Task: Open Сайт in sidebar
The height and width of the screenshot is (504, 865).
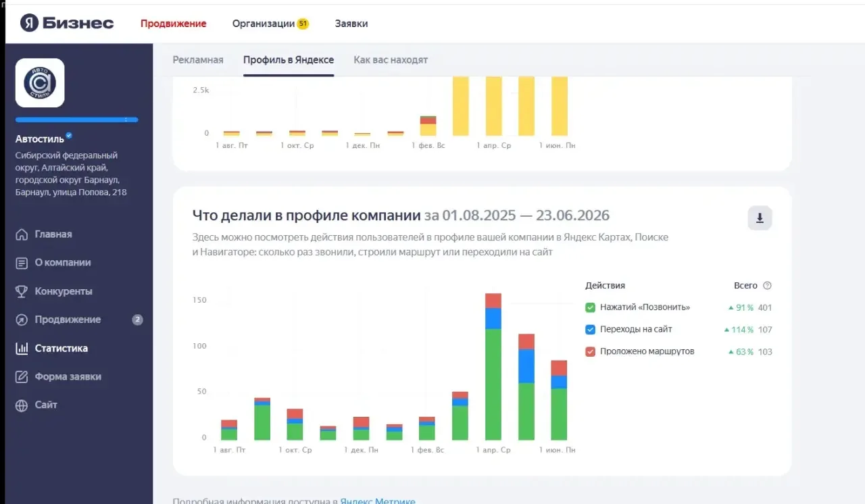Action: [x=46, y=405]
